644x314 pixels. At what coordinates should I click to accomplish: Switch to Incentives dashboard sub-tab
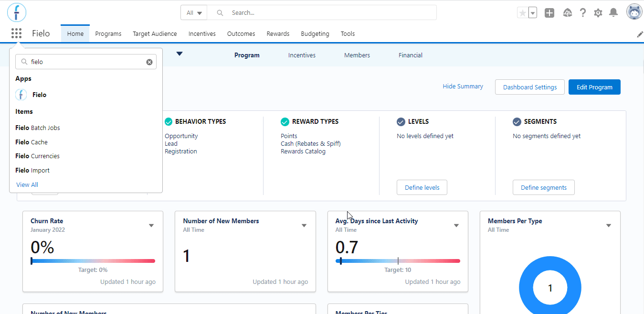[302, 55]
